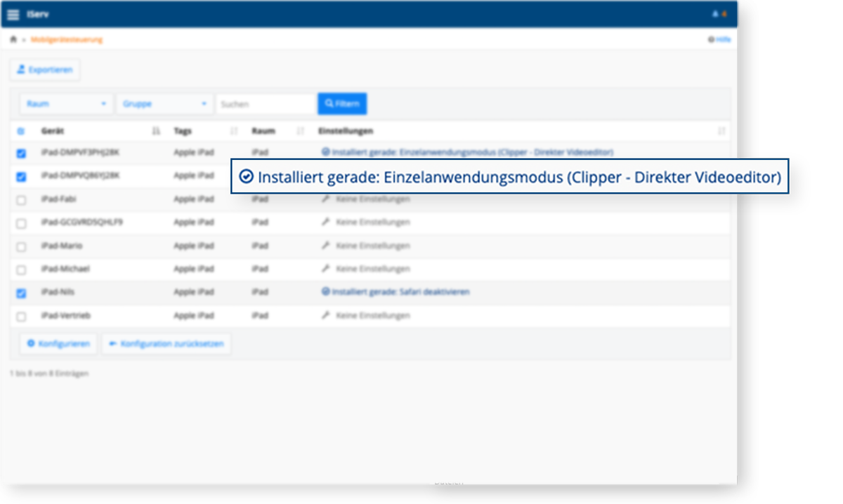Viewport: 843px width, 504px height.
Task: Click the Apple iPad tag for iPad-Vertrieb
Action: click(195, 316)
